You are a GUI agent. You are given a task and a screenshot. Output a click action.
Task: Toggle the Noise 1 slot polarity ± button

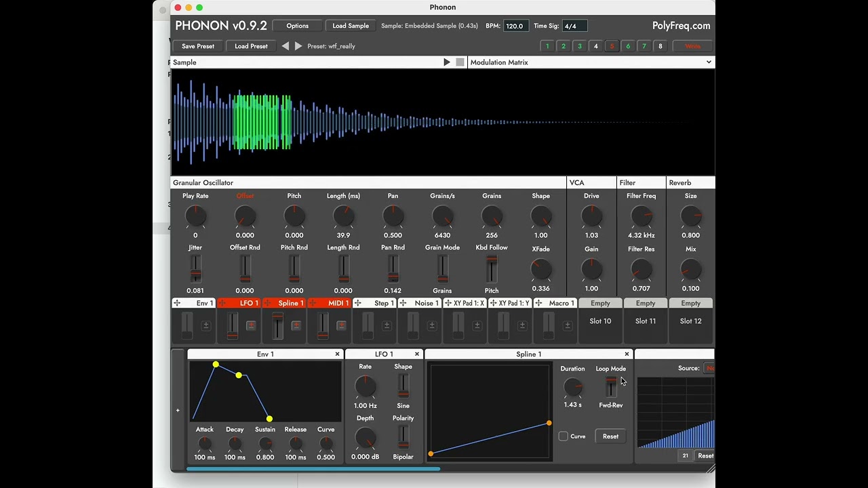[432, 325]
